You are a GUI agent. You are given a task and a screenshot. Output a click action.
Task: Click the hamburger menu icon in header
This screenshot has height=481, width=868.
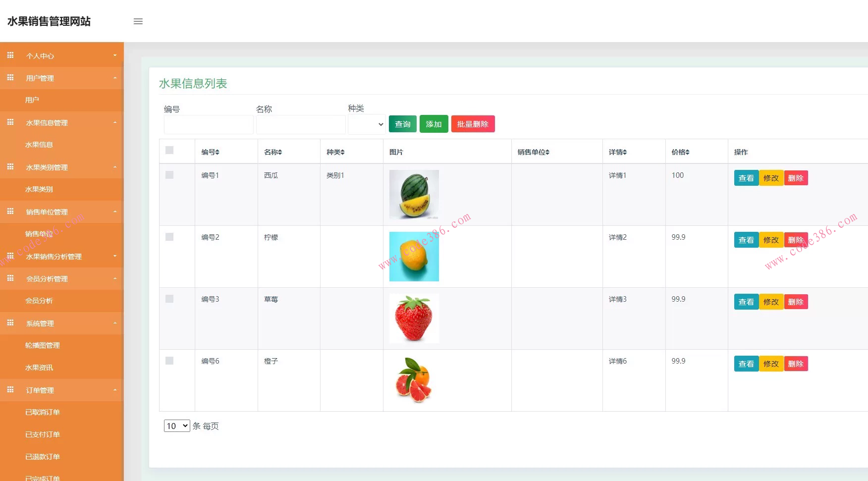point(138,21)
